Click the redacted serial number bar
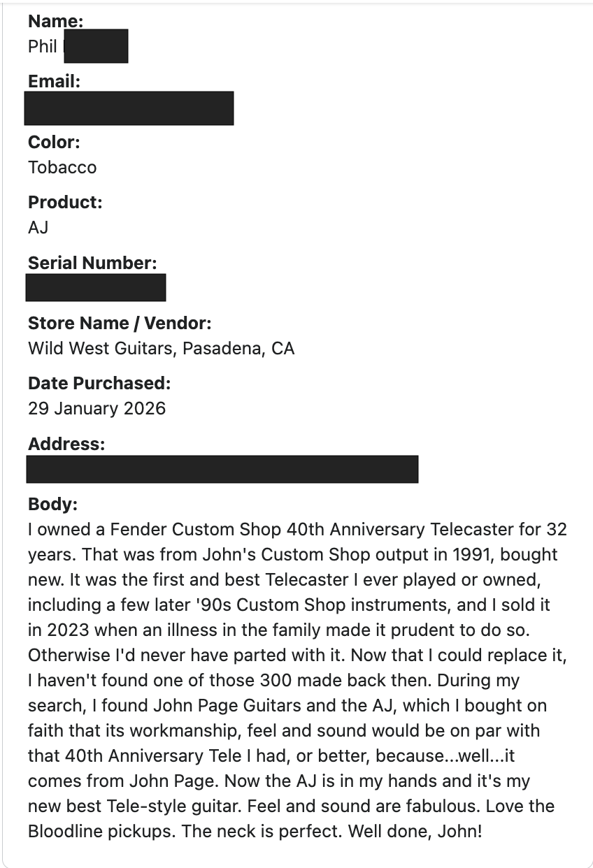The image size is (593, 868). pos(96,287)
